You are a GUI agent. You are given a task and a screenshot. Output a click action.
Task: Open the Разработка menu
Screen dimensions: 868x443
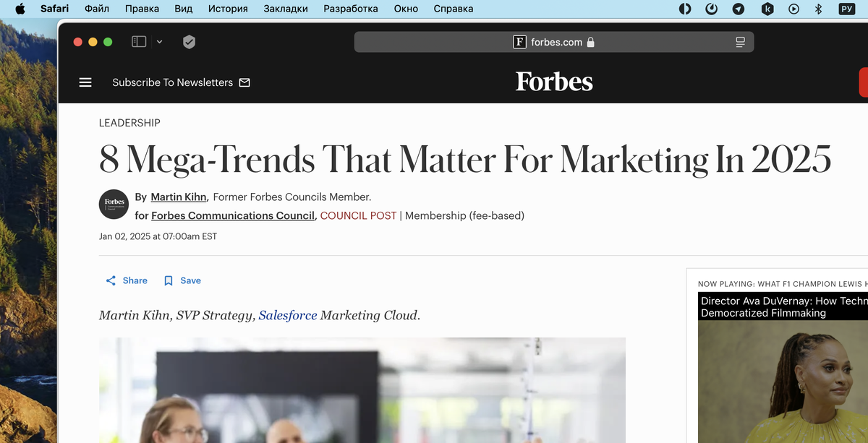click(351, 9)
